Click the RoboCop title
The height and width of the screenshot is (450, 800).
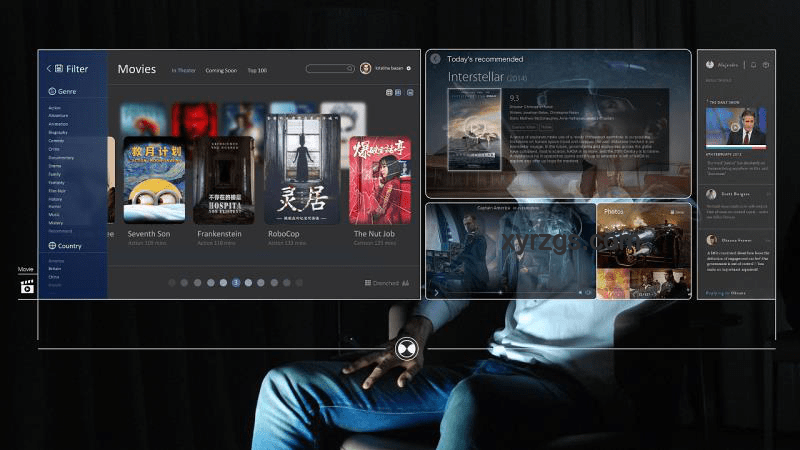point(284,234)
